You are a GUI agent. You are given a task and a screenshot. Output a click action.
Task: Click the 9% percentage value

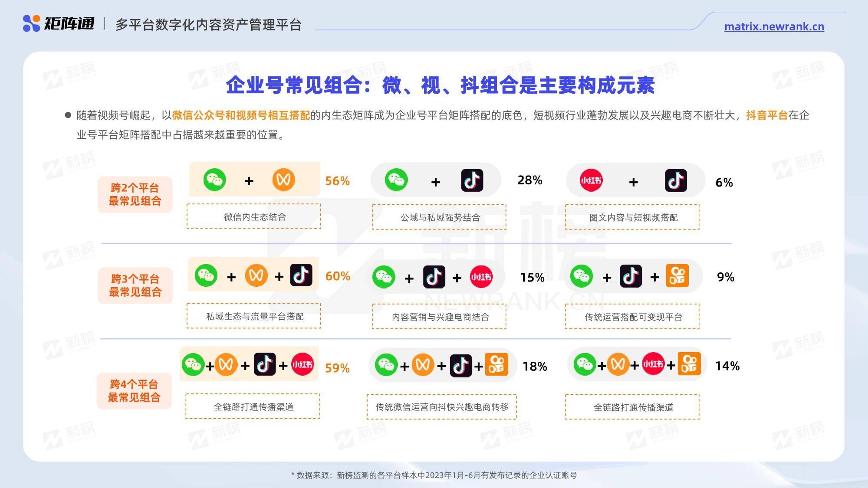pos(726,277)
